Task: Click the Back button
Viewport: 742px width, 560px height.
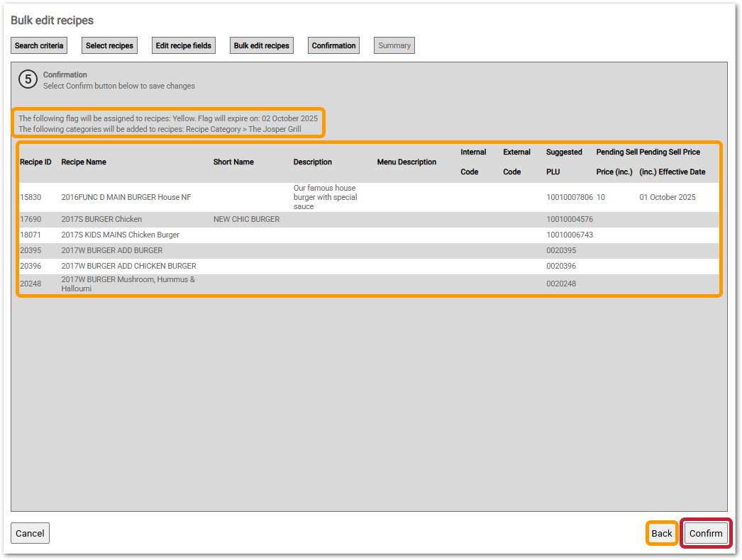Action: tap(661, 533)
